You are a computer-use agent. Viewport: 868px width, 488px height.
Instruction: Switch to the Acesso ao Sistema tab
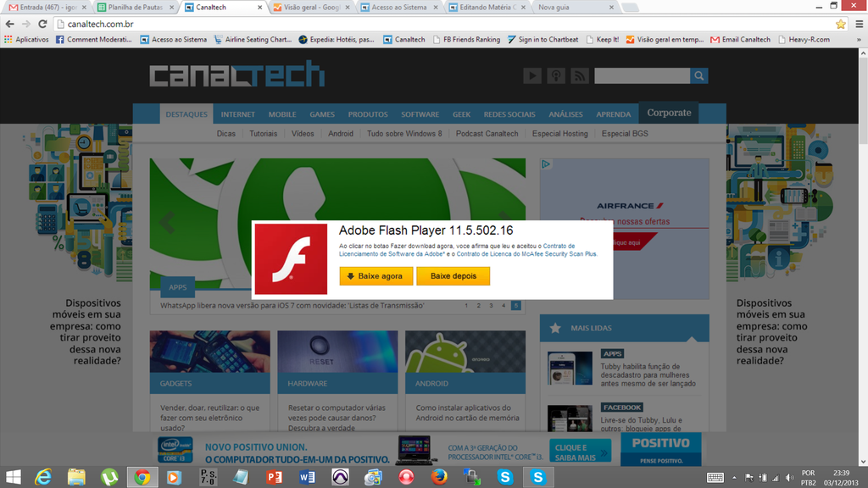[400, 7]
